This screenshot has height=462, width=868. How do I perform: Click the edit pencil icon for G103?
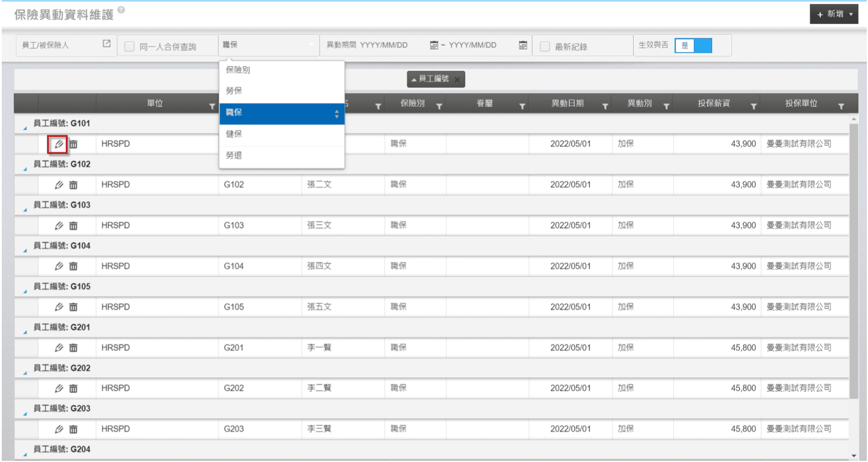[x=58, y=226]
